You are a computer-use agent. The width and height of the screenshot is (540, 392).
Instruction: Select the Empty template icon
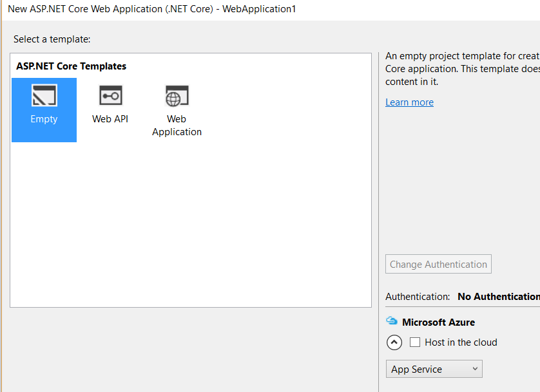click(44, 95)
